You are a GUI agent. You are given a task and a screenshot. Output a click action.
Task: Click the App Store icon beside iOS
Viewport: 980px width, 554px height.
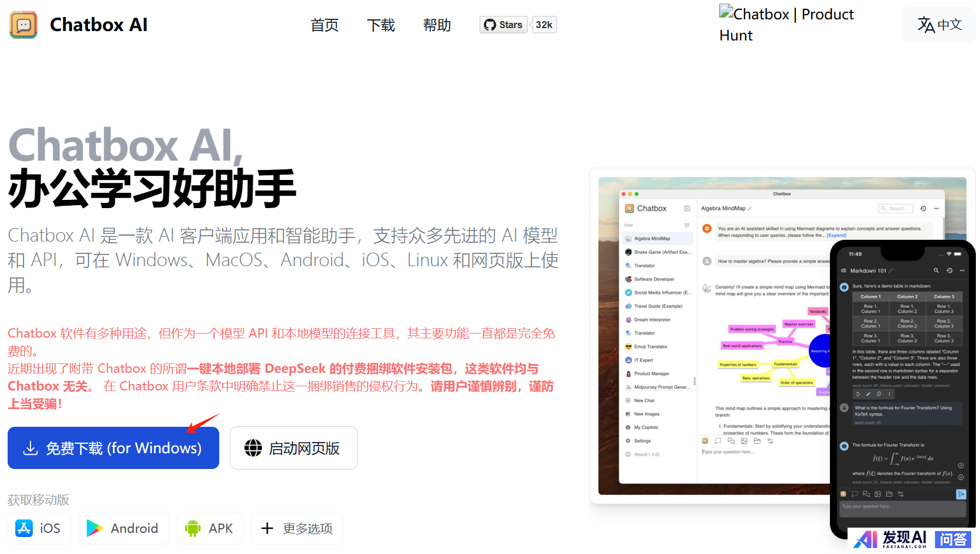pos(24,528)
